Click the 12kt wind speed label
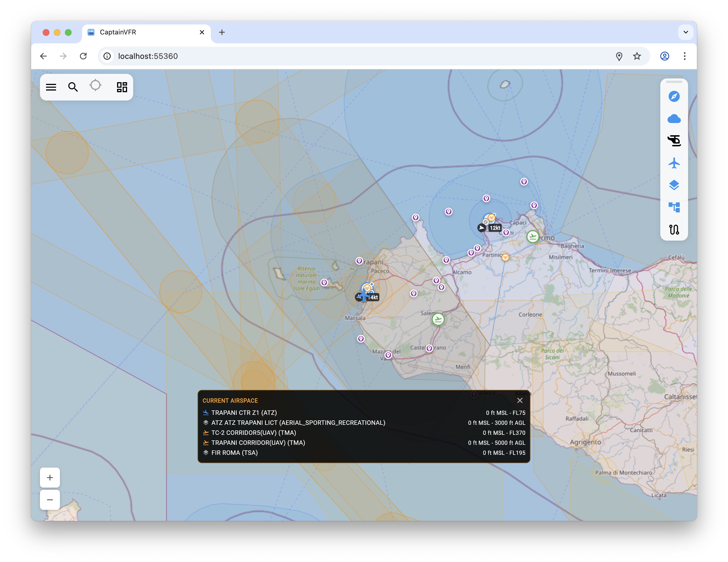Image resolution: width=728 pixels, height=562 pixels. point(495,228)
